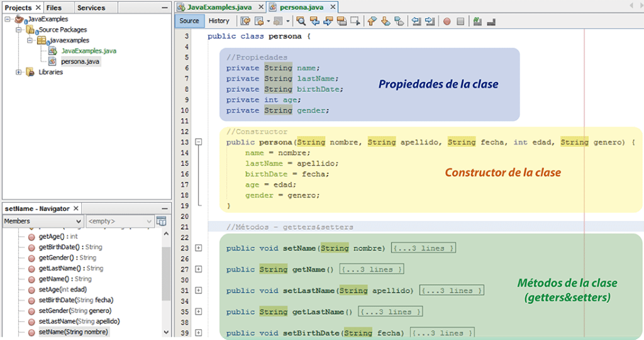The height and width of the screenshot is (340, 644).
Task: Click the Find Previous Occurrence icon
Action: [x=314, y=21]
